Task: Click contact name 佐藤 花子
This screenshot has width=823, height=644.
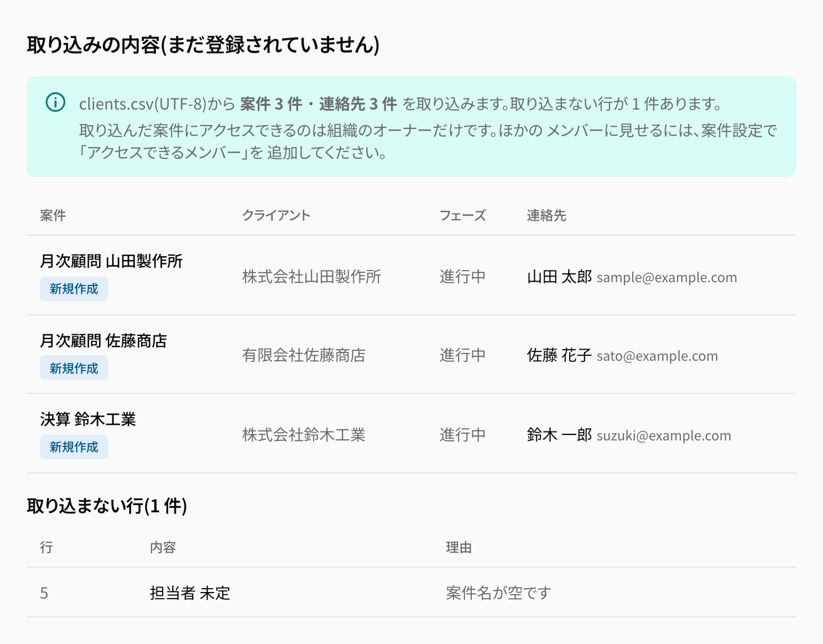Action: coord(559,355)
